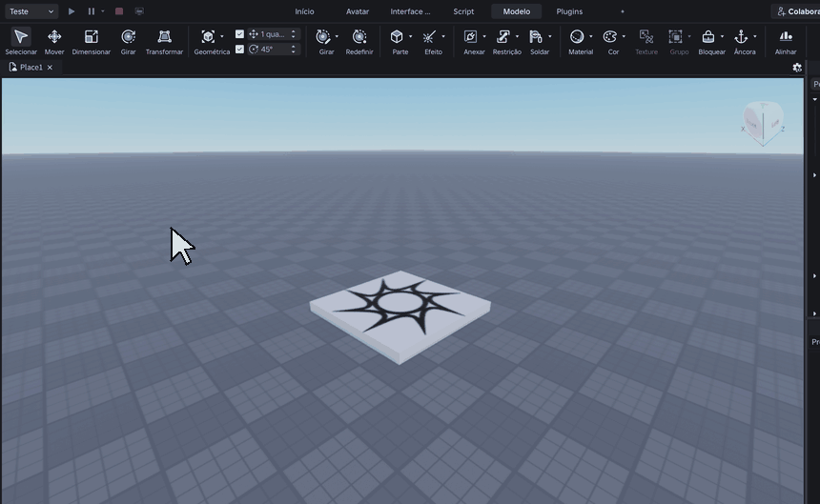The image size is (820, 504).
Task: Click the Colaborar button
Action: click(x=796, y=11)
